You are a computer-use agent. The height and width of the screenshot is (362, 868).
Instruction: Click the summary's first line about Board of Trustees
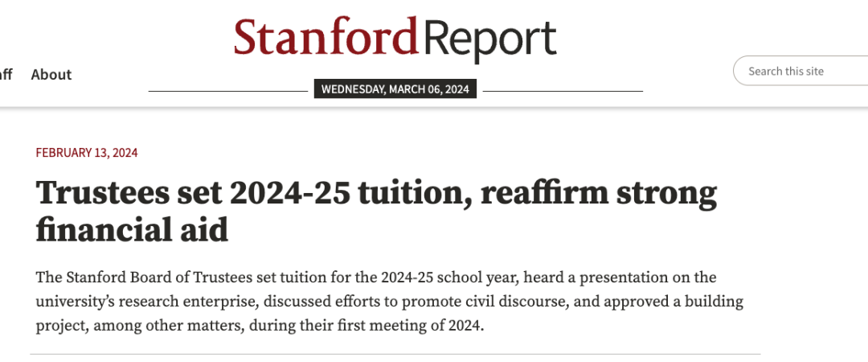click(376, 277)
